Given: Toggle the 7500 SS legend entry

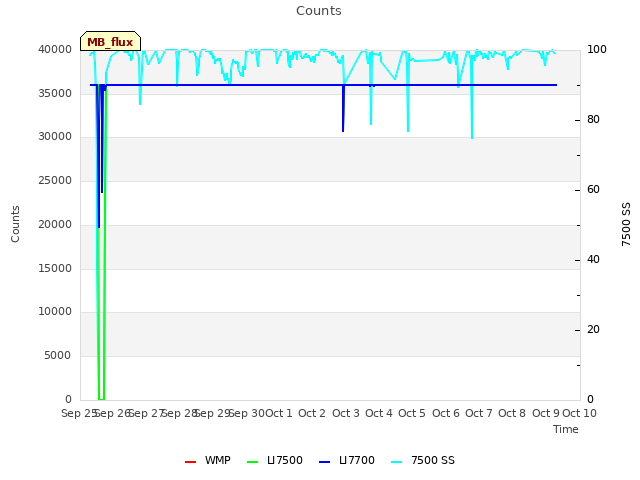Looking at the screenshot, I should [423, 460].
